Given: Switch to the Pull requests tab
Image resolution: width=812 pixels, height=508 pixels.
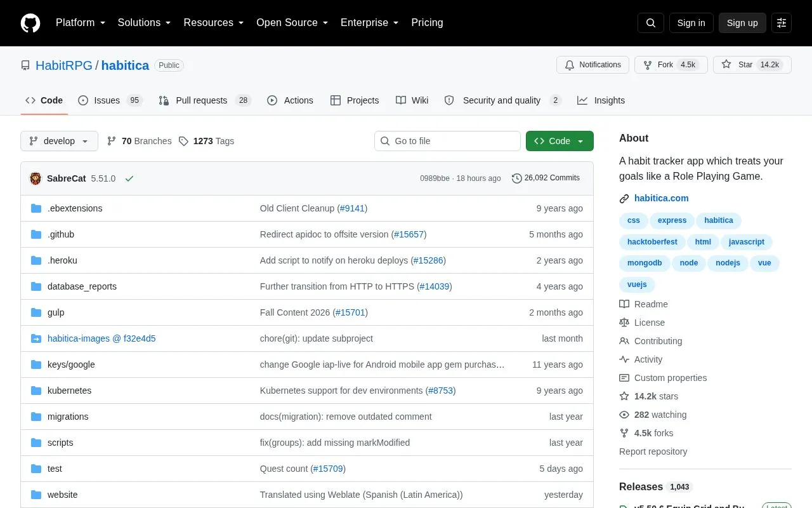Looking at the screenshot, I should [x=205, y=100].
